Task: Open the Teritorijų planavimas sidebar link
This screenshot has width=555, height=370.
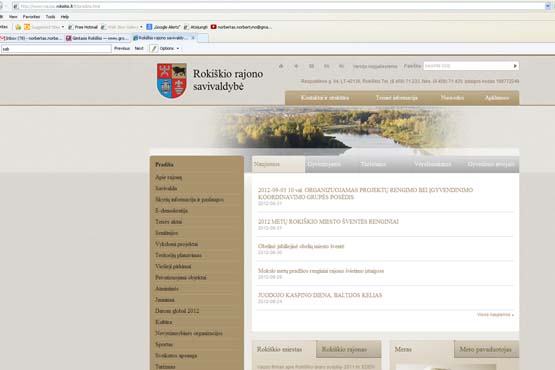Action: pyautogui.click(x=178, y=255)
